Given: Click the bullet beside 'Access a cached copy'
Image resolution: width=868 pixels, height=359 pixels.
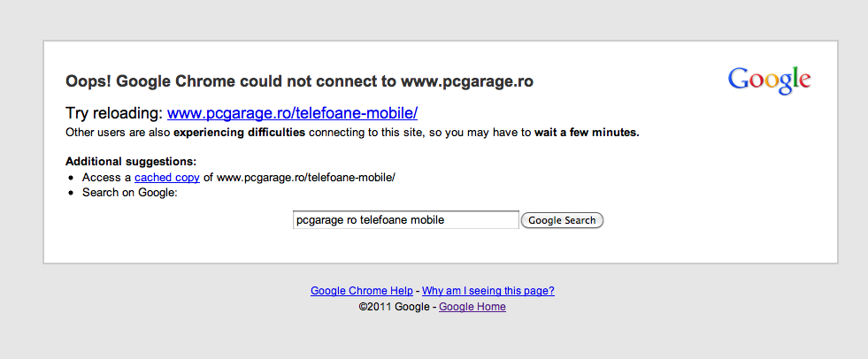Looking at the screenshot, I should point(72,178).
